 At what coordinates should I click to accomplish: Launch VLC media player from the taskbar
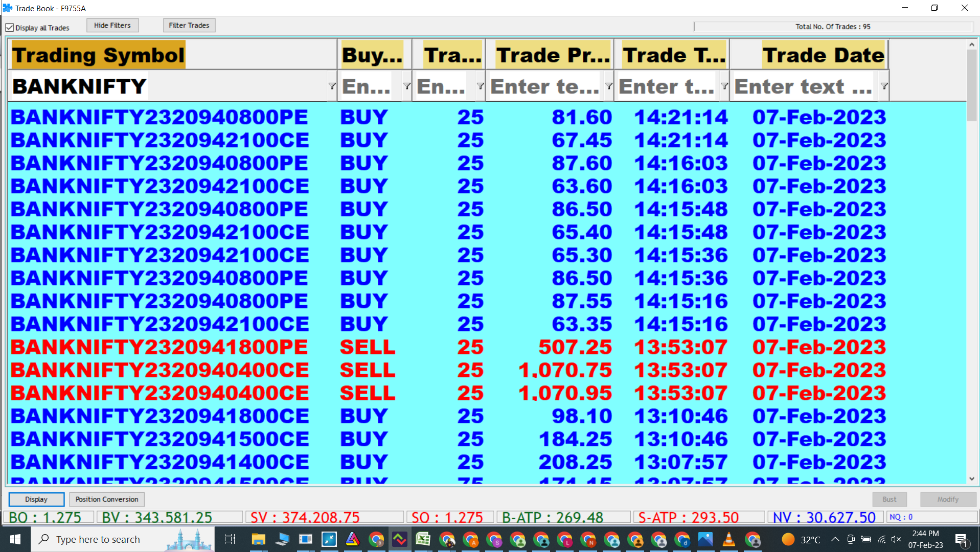(x=728, y=539)
